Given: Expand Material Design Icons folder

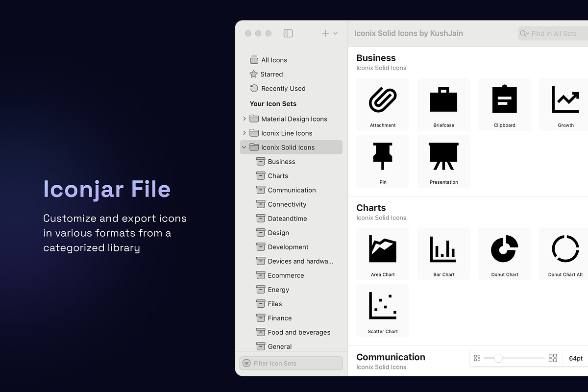Looking at the screenshot, I should [x=245, y=119].
